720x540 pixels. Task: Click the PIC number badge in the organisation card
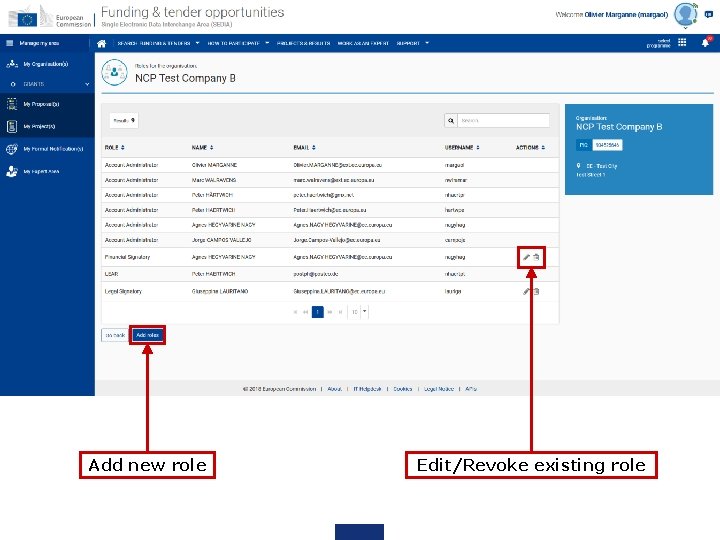(608, 145)
